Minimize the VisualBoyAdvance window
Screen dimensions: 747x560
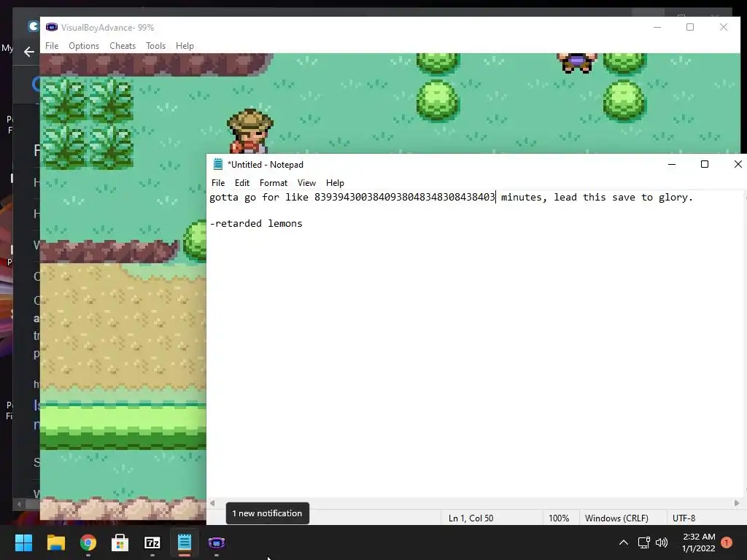coord(657,27)
